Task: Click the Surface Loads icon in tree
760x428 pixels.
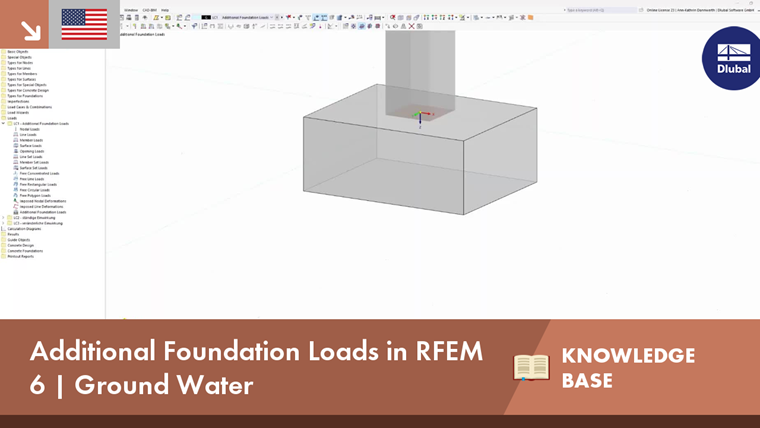Action: [x=16, y=146]
